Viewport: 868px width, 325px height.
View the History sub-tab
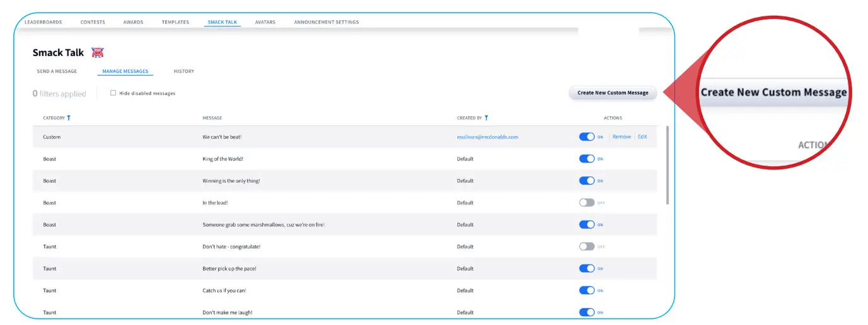point(184,71)
